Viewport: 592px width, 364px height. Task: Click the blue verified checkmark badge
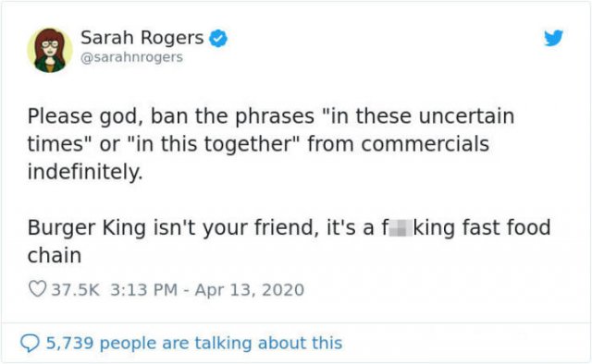(x=218, y=39)
